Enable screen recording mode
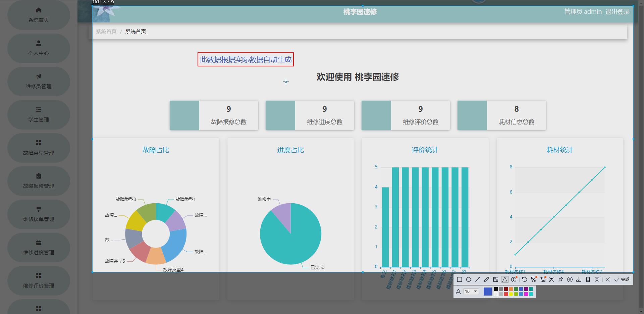This screenshot has width=644, height=314. click(570, 279)
